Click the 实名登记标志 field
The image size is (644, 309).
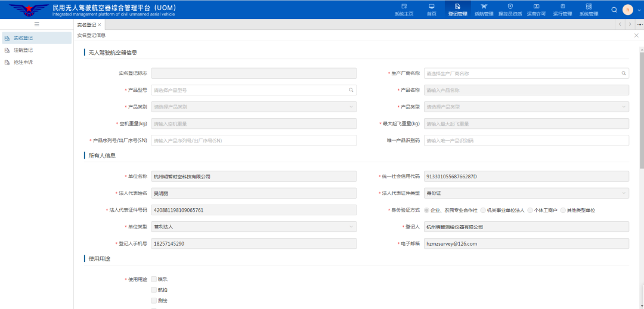pyautogui.click(x=254, y=73)
